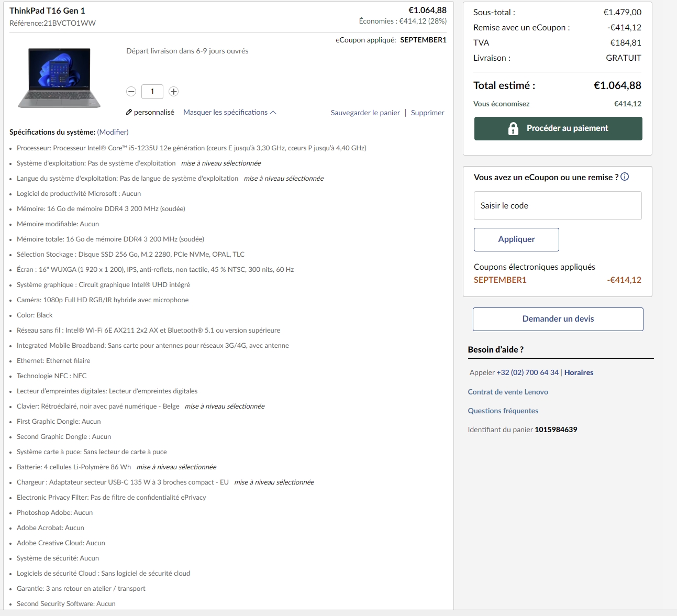This screenshot has width=677, height=616.
Task: Increase quantity with the plus icon
Action: pos(174,92)
